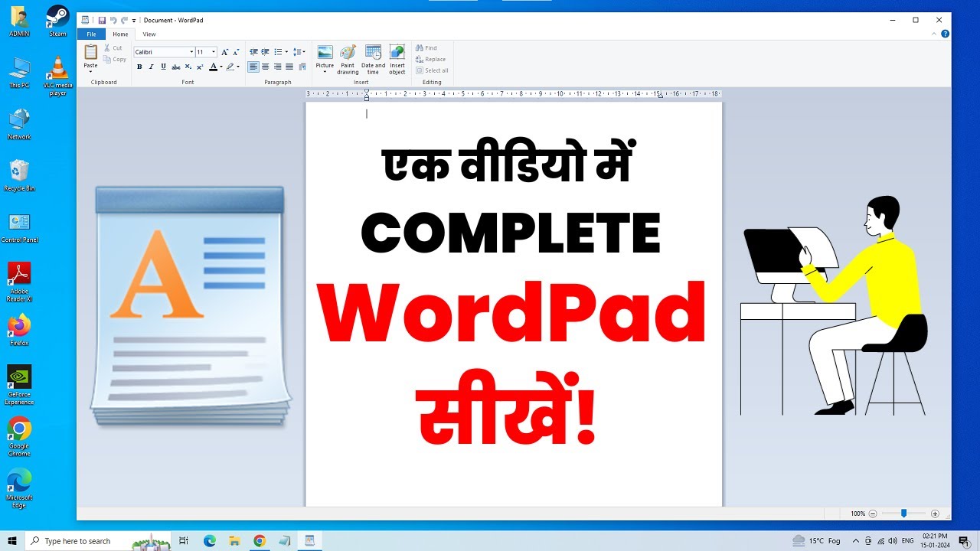Open text color dropdown arrow

(221, 67)
